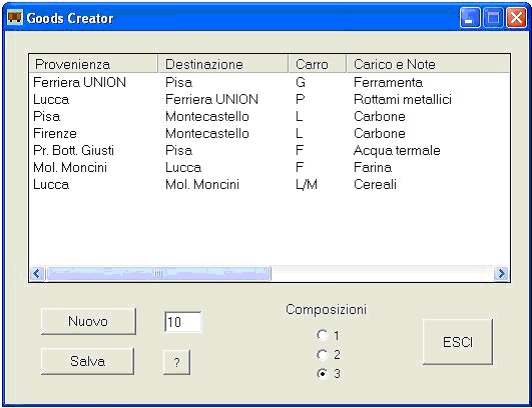Sort by the Destinazione column header

point(223,64)
